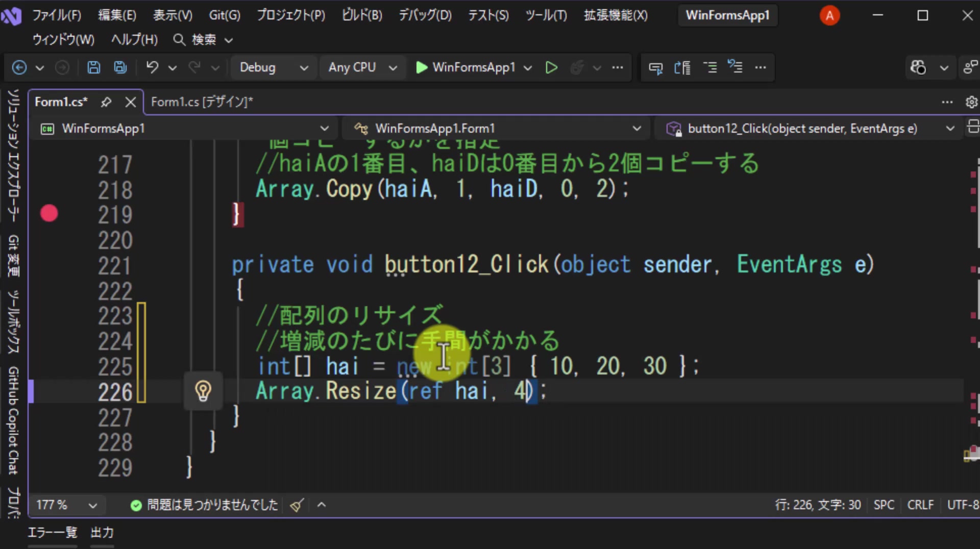Open the 出力 panel tab

(102, 533)
